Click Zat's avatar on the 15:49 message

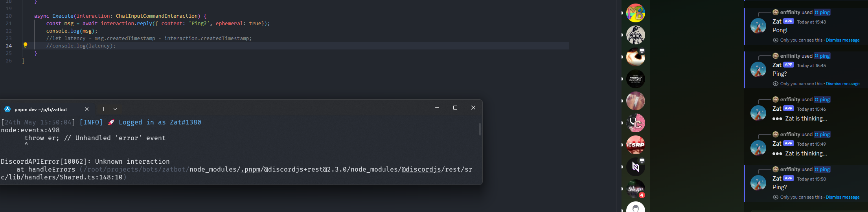[758, 148]
